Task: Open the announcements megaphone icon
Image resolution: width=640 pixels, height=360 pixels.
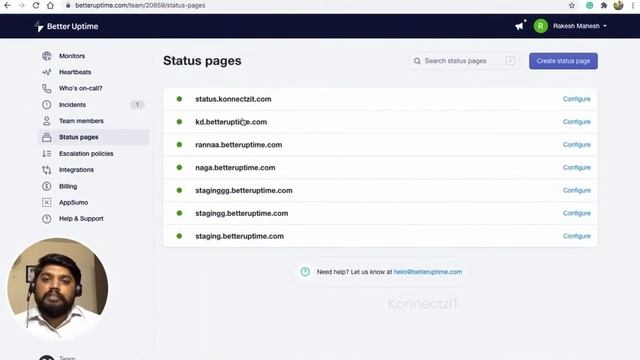Action: [520, 26]
